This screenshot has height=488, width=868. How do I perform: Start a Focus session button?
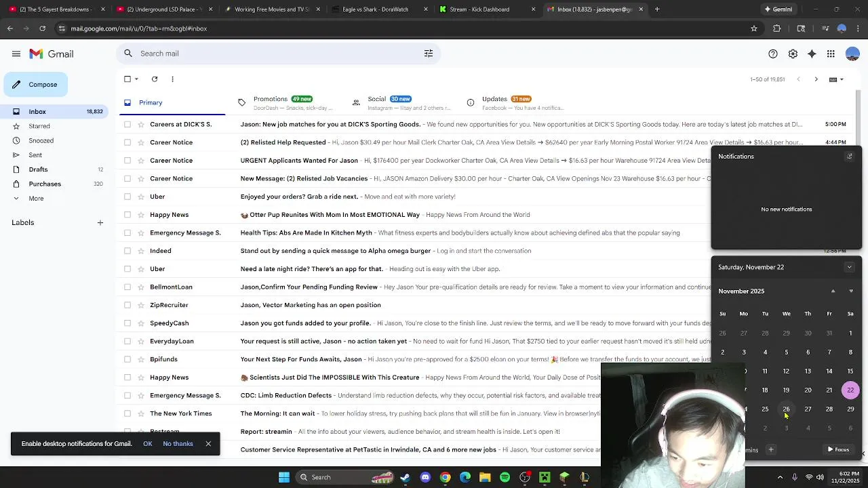point(838,450)
